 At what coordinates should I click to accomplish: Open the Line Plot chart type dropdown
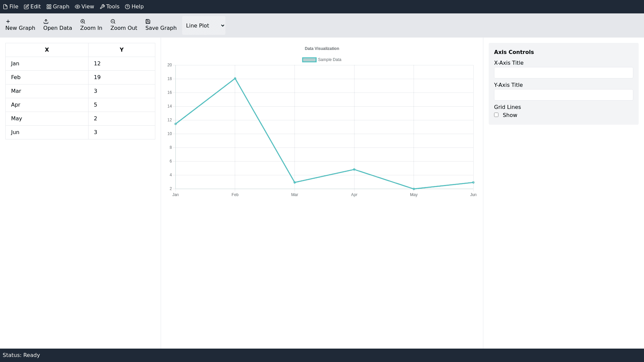[x=203, y=25]
